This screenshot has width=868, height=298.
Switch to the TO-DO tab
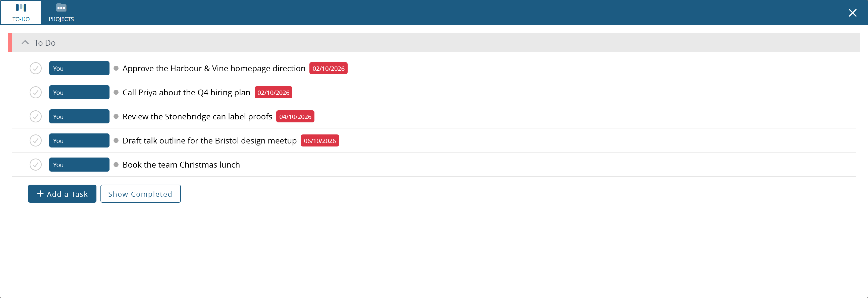tap(21, 13)
